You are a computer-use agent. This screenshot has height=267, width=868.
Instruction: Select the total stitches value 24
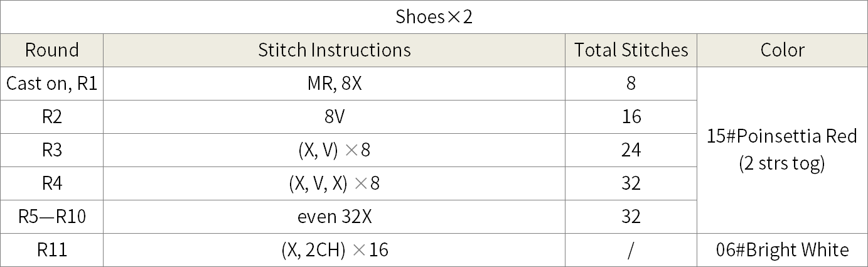pos(631,150)
